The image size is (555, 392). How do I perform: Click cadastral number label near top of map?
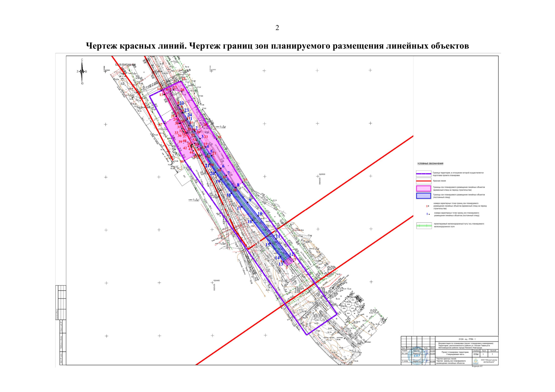click(125, 65)
